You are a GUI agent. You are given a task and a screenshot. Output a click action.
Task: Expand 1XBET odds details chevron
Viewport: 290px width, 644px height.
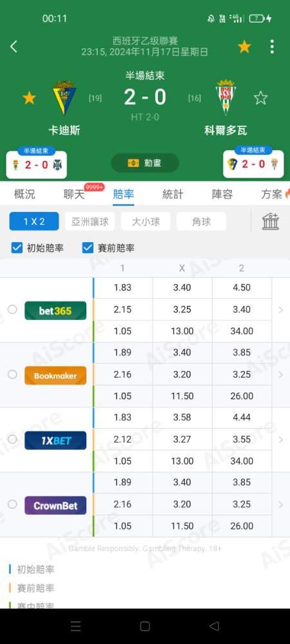point(281,439)
